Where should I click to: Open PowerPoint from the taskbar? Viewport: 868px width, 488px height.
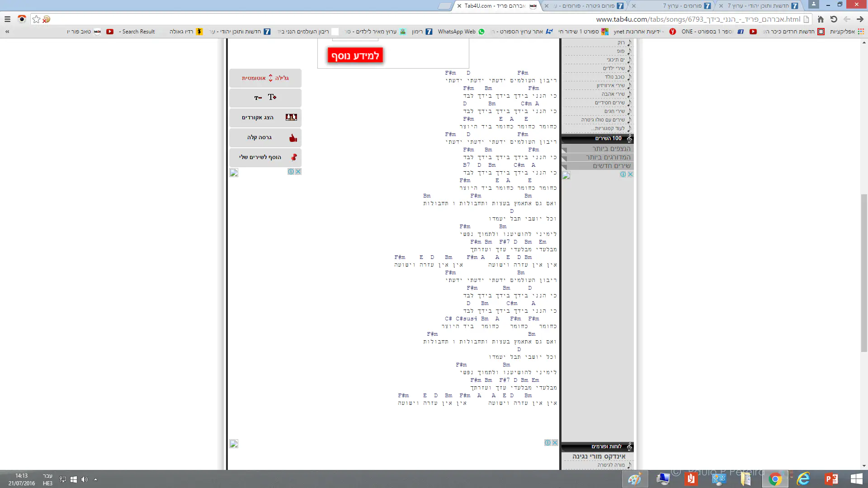[831, 479]
